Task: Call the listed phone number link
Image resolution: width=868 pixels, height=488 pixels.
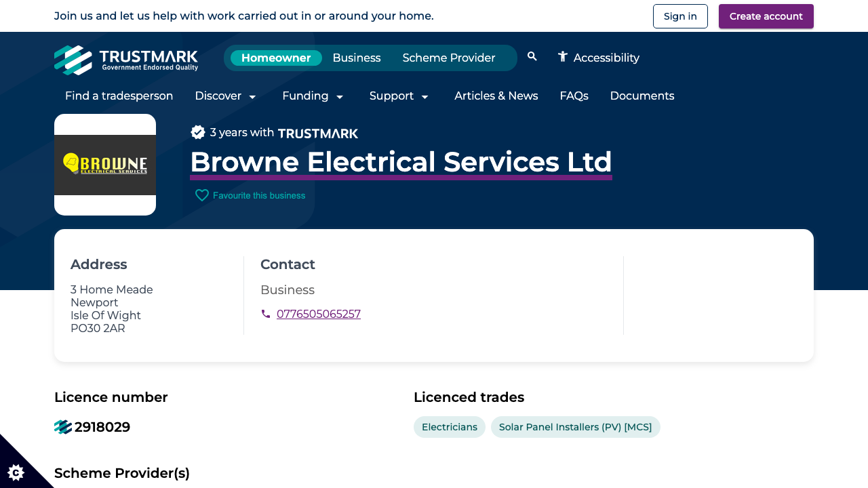Action: (x=319, y=314)
